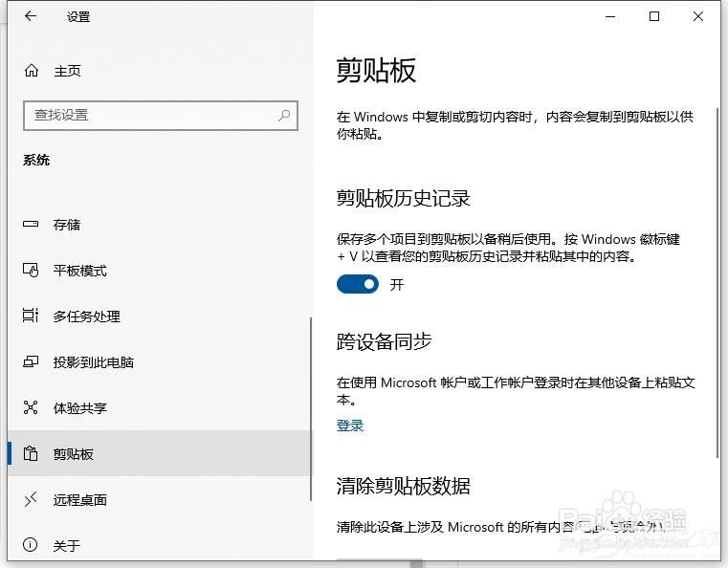
Task: Click the 平板模式 tablet mode icon
Action: (x=31, y=270)
